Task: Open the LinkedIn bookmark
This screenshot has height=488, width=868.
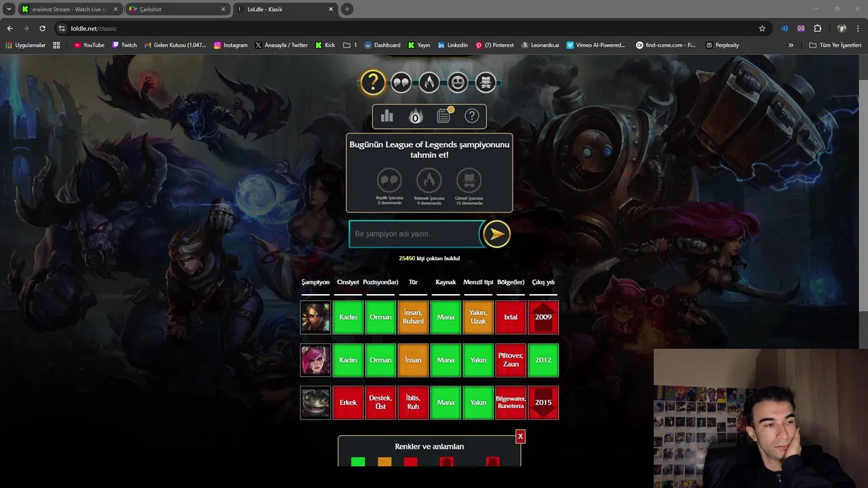Action: 452,45
